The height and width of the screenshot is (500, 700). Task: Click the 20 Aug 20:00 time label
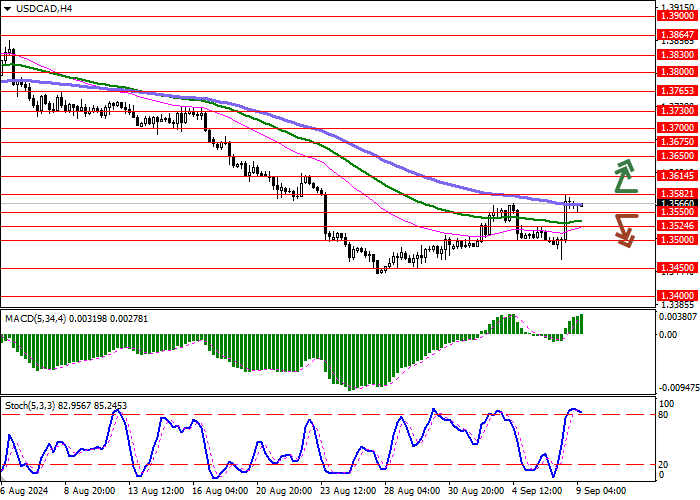click(286, 490)
